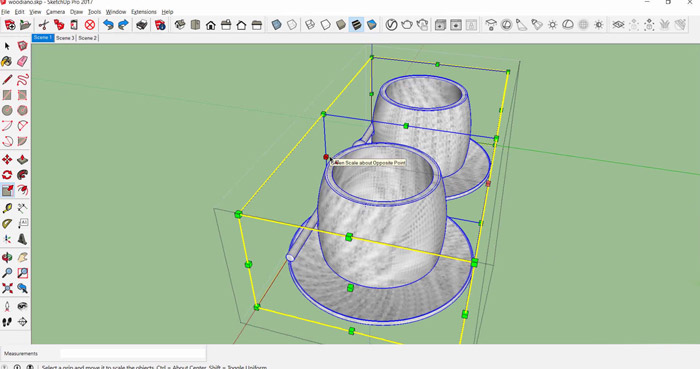Choose the Zoom magnifier tool
This screenshot has width=700, height=369.
[7, 273]
